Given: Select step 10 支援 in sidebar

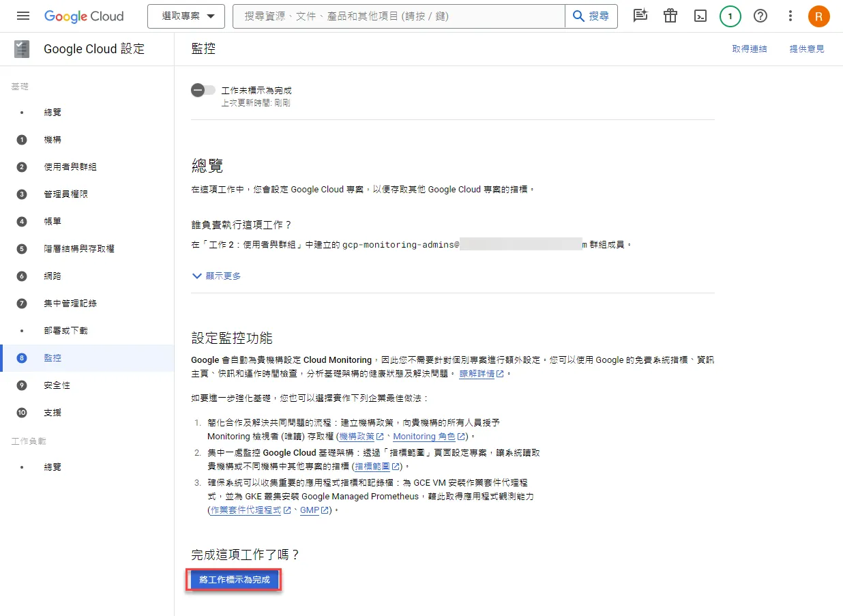Looking at the screenshot, I should pos(87,413).
